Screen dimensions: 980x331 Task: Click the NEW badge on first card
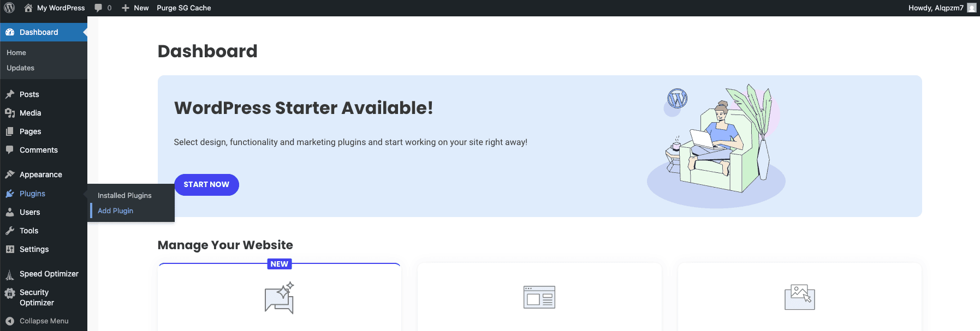[x=280, y=264]
